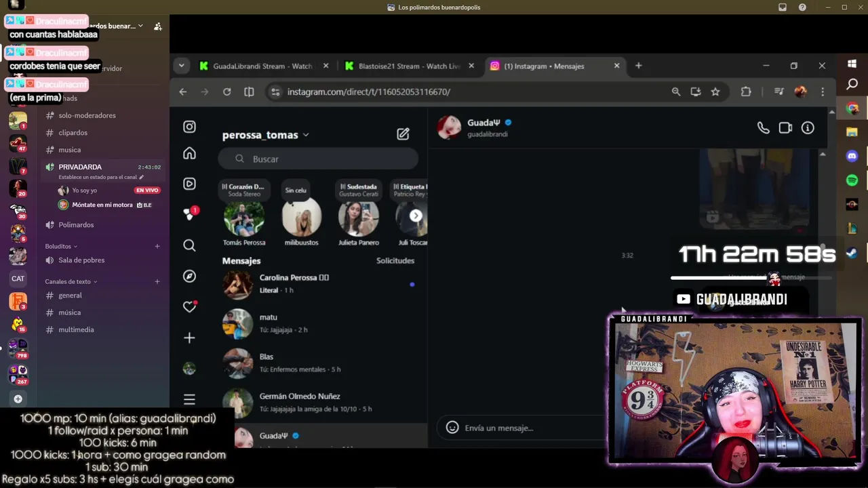Open conversation info icon
This screenshot has width=868, height=488.
coord(808,127)
